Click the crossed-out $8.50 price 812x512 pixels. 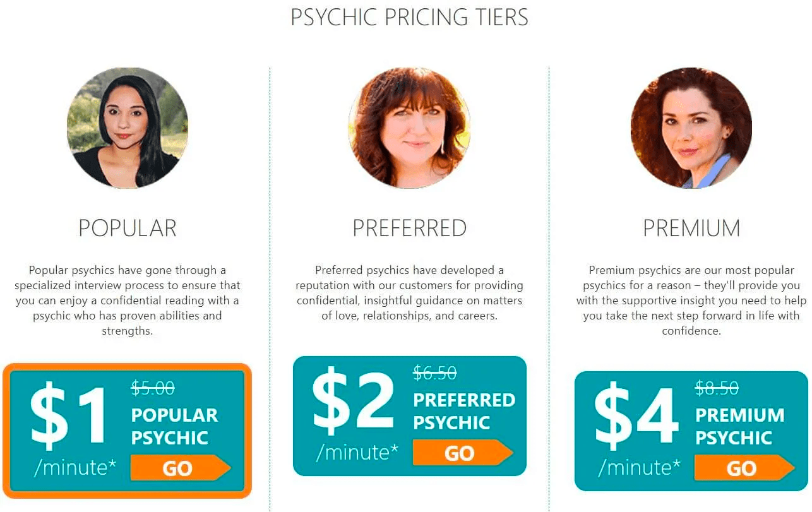718,389
